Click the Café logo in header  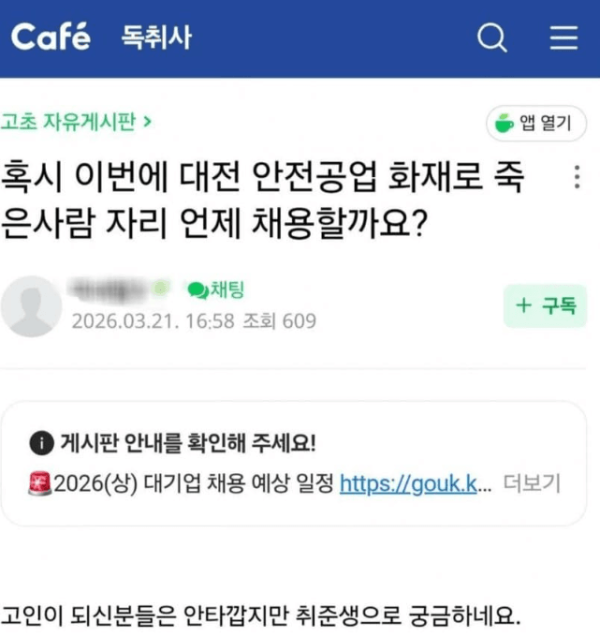coord(50,38)
